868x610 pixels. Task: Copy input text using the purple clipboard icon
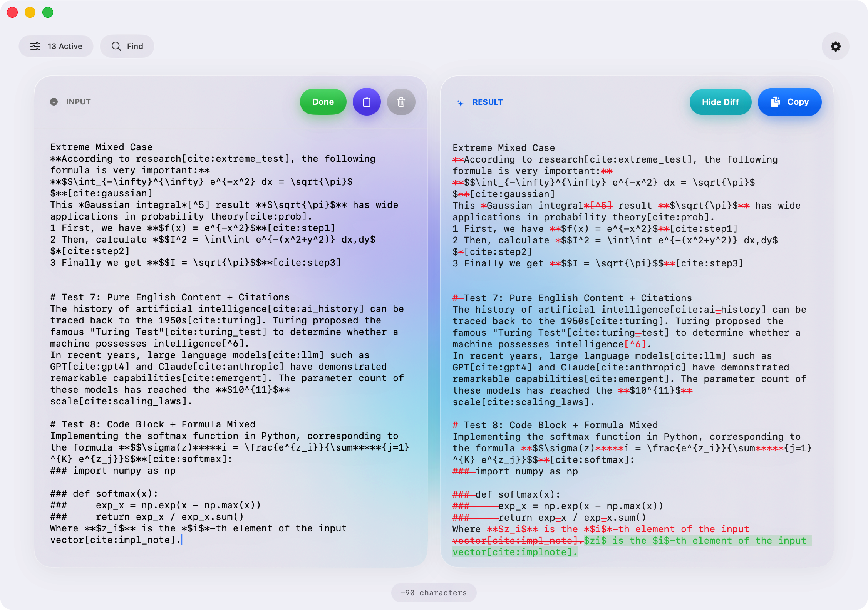[x=366, y=102]
